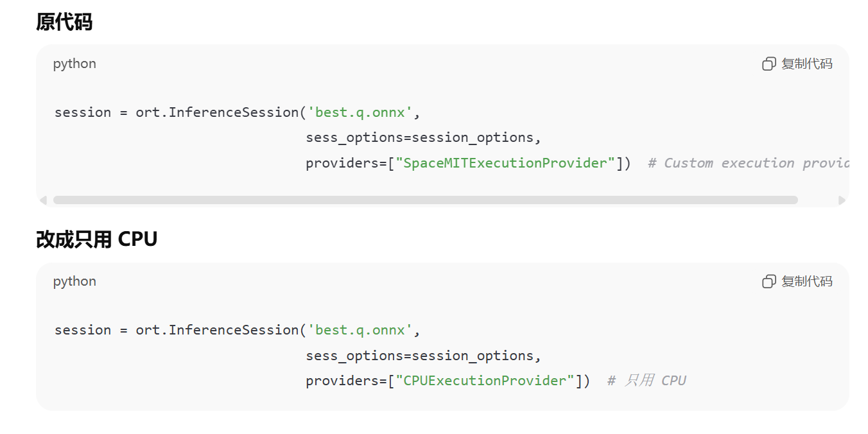Click the copy icon in the 原代码 code block
This screenshot has width=868, height=434.
click(x=768, y=64)
